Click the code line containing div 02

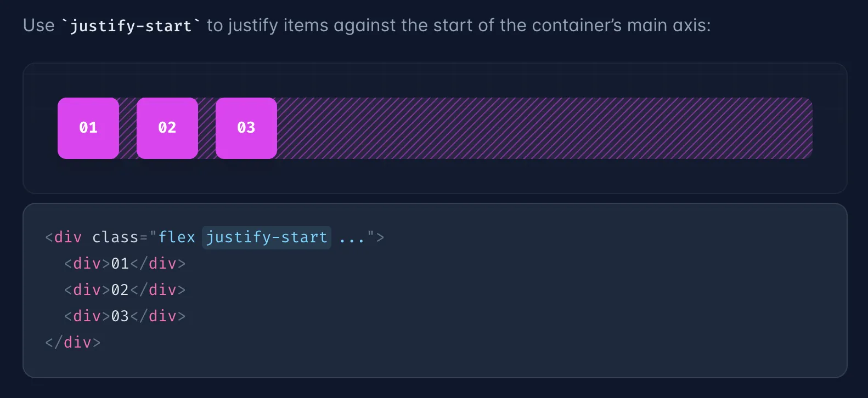point(125,290)
